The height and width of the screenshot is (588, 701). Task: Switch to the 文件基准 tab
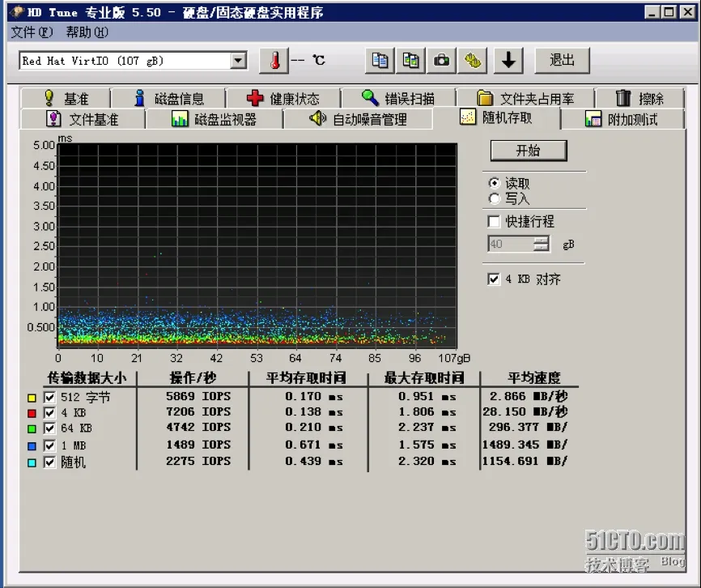point(83,119)
